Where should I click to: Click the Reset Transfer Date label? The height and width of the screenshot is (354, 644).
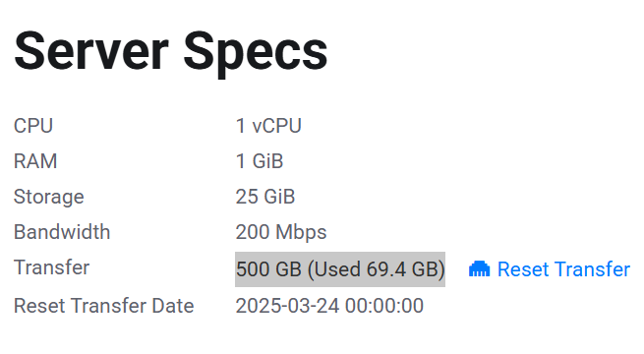point(104,306)
